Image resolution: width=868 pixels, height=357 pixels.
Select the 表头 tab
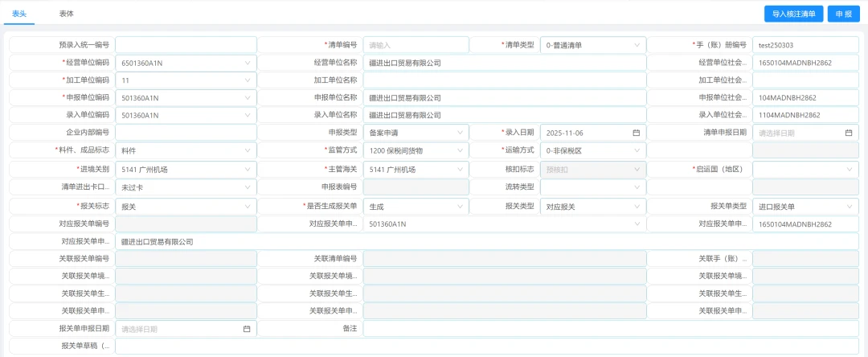[x=19, y=14]
